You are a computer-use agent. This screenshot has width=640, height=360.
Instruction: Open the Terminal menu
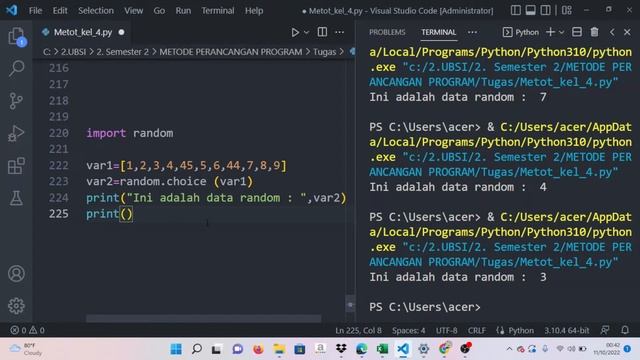[x=218, y=11]
